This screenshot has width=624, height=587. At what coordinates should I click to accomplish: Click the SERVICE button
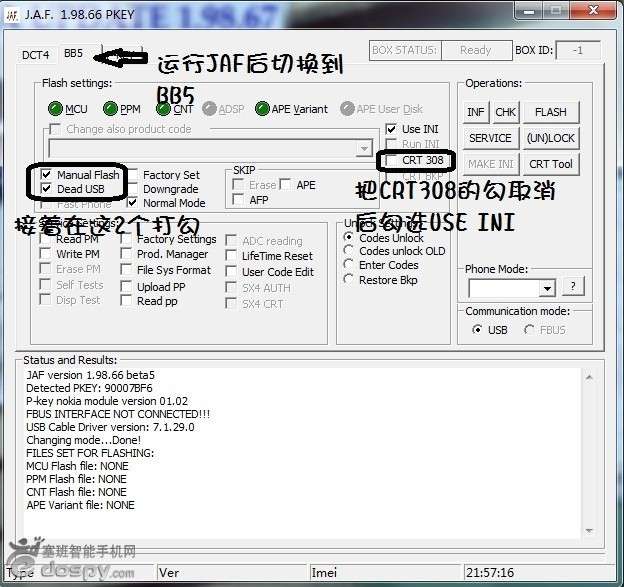coord(491,138)
